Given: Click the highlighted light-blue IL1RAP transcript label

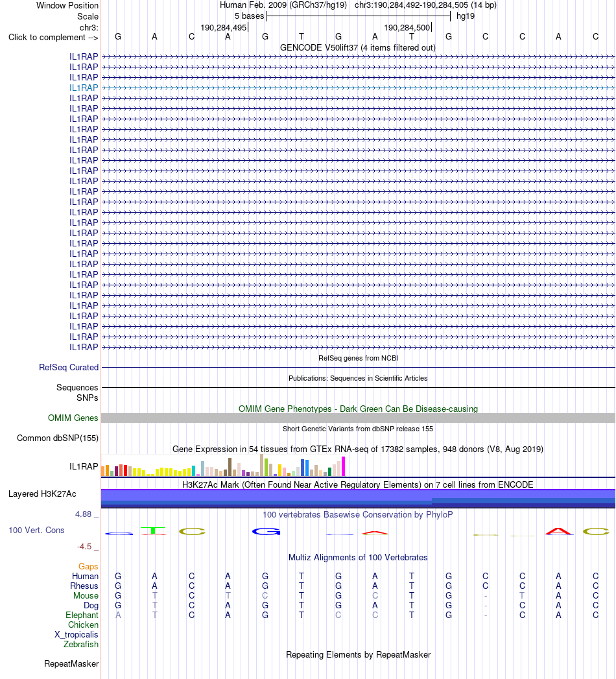Looking at the screenshot, I should pos(84,88).
